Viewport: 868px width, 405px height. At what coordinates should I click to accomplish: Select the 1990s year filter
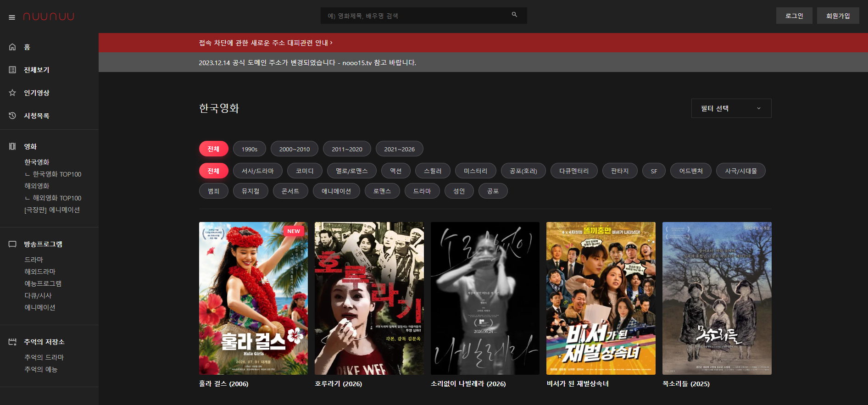pos(250,149)
